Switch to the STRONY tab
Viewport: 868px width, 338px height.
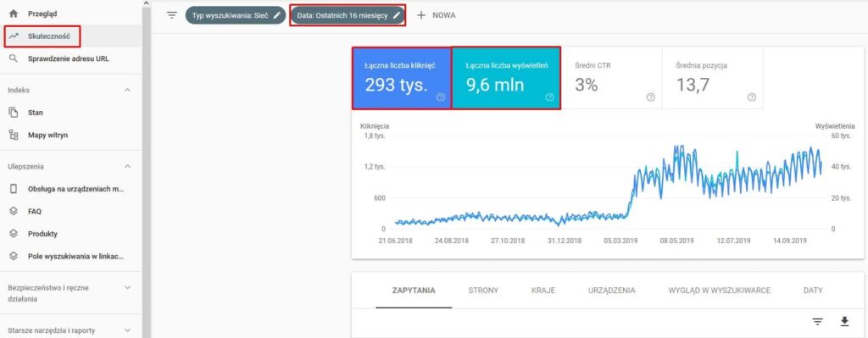483,291
